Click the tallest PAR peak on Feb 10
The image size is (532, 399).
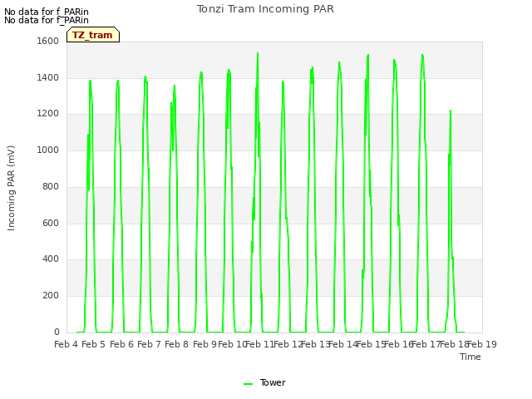tap(258, 53)
